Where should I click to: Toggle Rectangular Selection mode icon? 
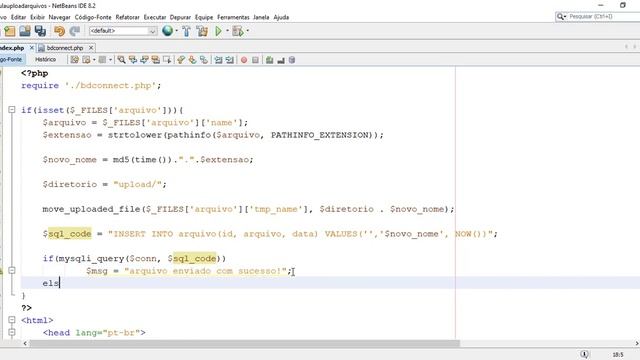tap(167, 60)
